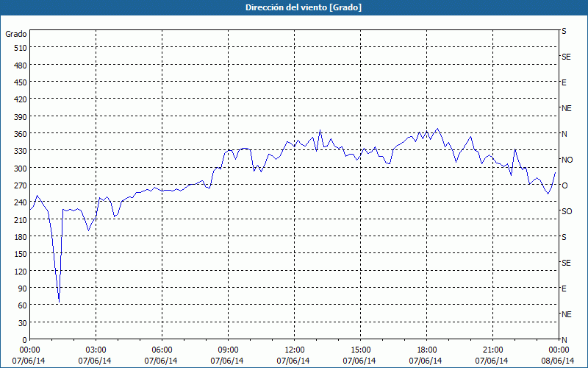This screenshot has width=588, height=368.
Task: Select the 18:00 07/06/14 time label
Action: pyautogui.click(x=426, y=355)
